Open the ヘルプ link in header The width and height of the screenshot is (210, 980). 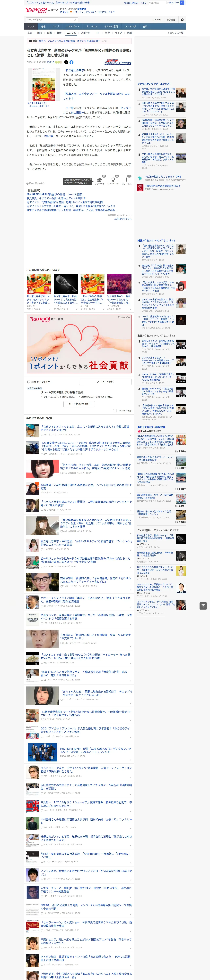point(143,3)
